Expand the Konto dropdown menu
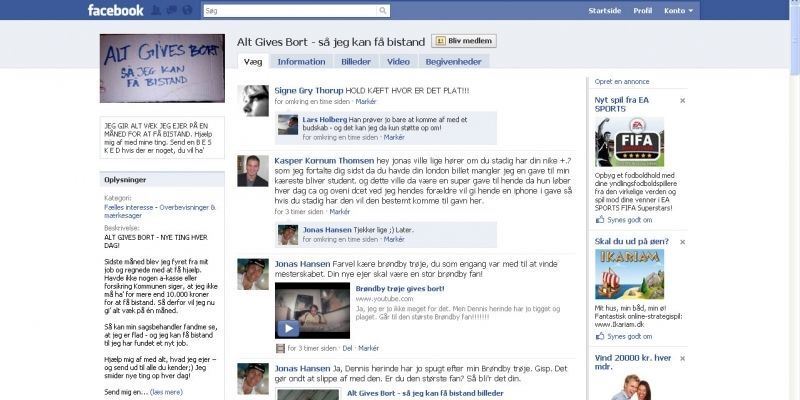The height and width of the screenshot is (400, 800). coord(681,10)
